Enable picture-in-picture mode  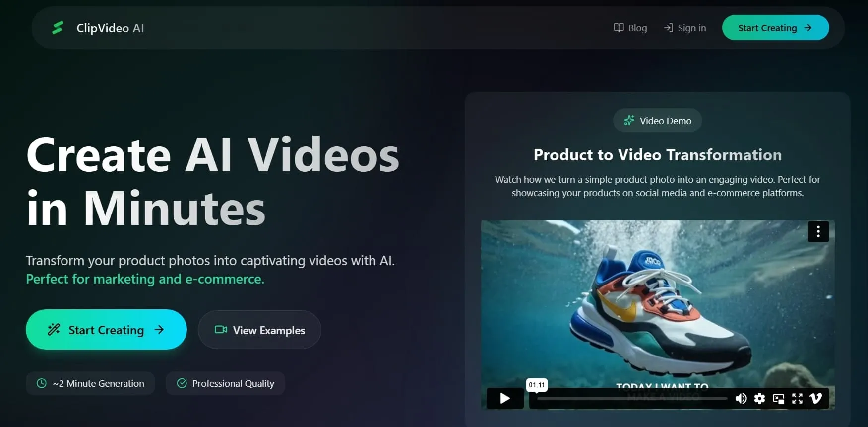[778, 398]
